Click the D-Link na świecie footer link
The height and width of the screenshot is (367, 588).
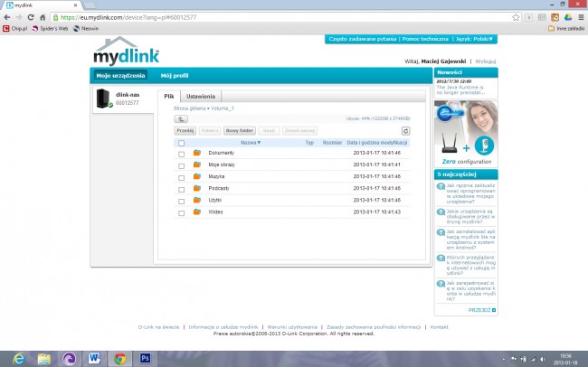(158, 327)
